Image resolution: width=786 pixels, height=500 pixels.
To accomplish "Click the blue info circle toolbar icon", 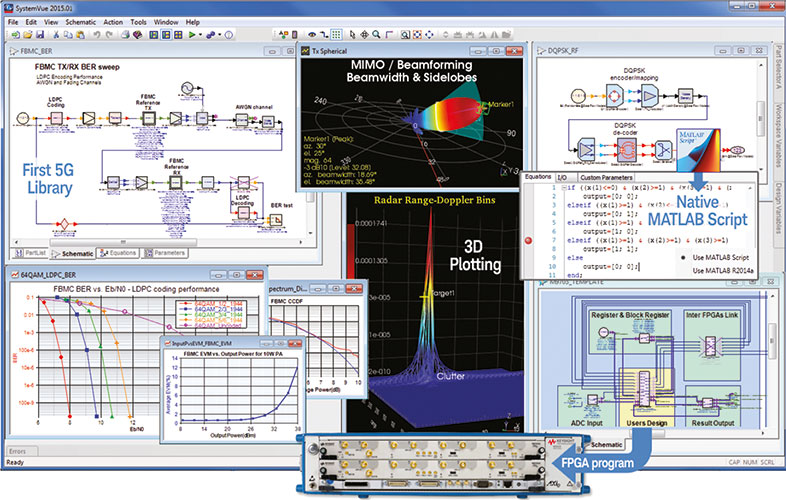I will click(x=229, y=35).
